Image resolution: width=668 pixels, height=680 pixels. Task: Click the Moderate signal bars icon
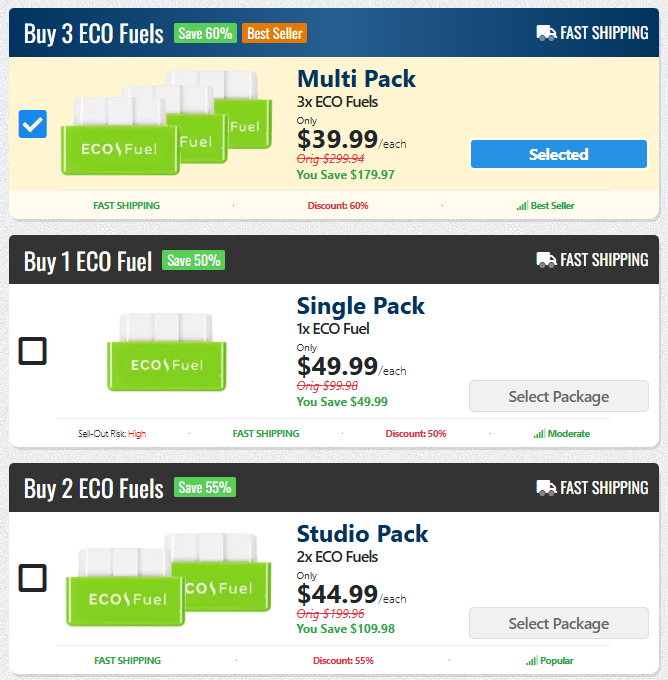(538, 434)
